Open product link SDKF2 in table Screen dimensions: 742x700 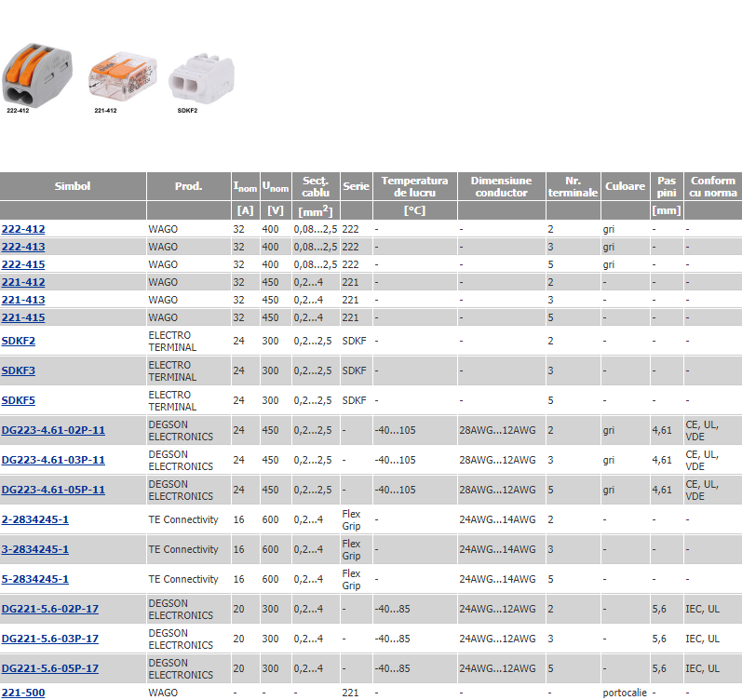coord(19,341)
